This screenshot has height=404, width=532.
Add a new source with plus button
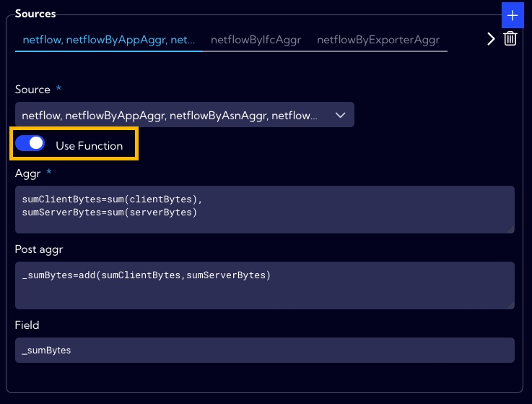(513, 15)
